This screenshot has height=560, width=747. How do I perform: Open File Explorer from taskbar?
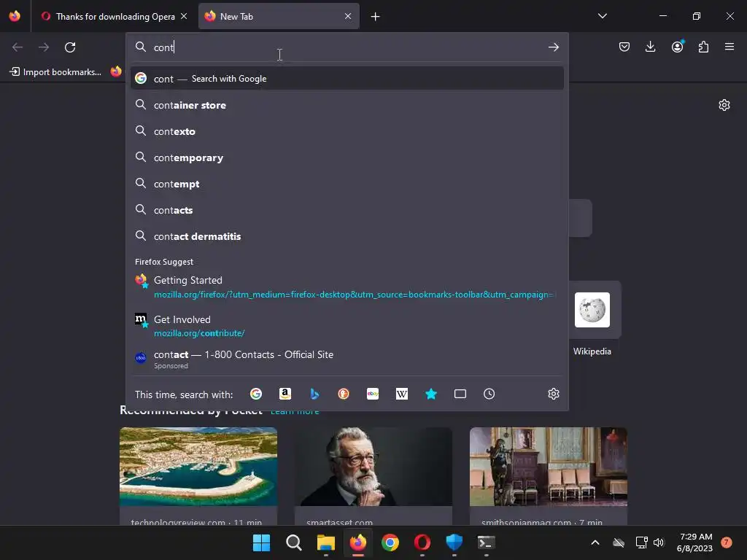(x=326, y=542)
